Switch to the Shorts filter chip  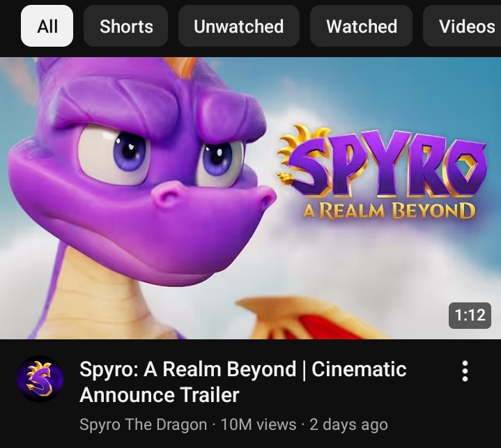click(x=126, y=26)
